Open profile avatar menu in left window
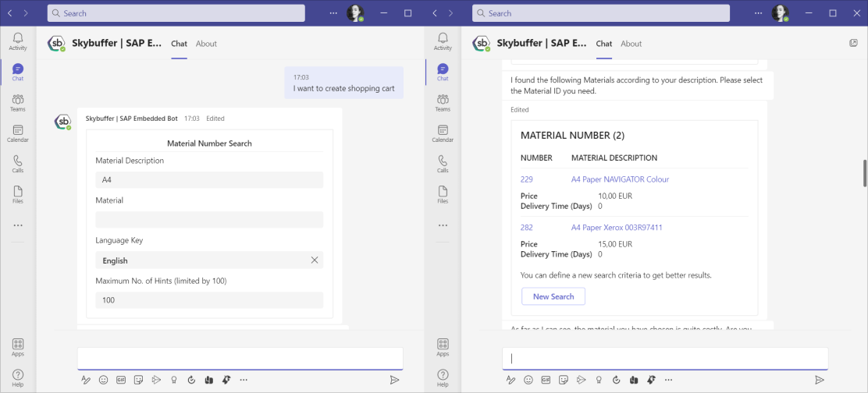 point(355,13)
